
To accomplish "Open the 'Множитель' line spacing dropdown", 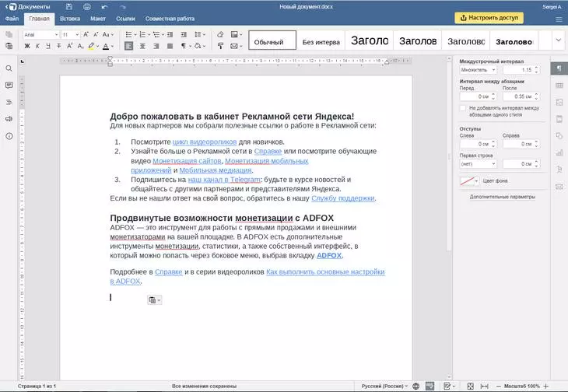I will tap(479, 69).
